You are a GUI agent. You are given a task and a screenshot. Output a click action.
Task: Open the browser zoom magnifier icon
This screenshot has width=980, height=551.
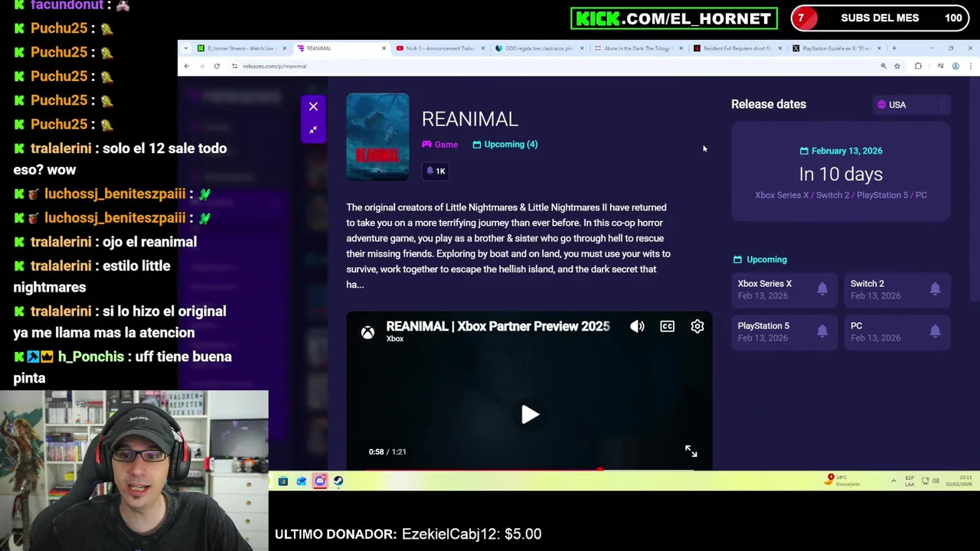(x=883, y=67)
